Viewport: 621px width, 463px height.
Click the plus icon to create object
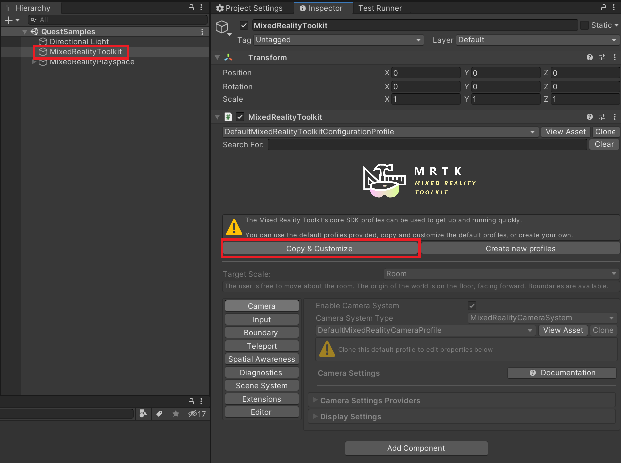pos(8,19)
